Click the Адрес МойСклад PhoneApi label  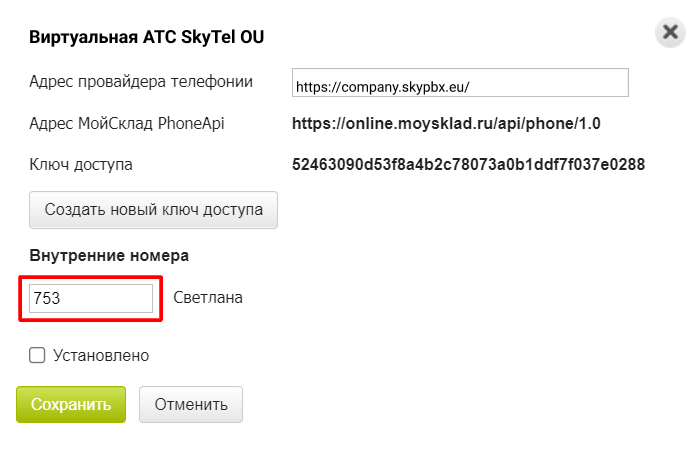(x=127, y=123)
